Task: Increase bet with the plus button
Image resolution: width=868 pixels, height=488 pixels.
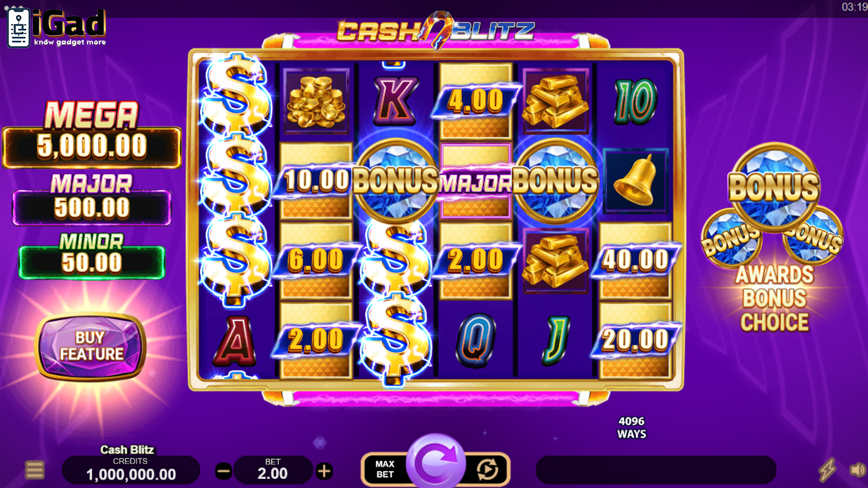Action: (324, 472)
